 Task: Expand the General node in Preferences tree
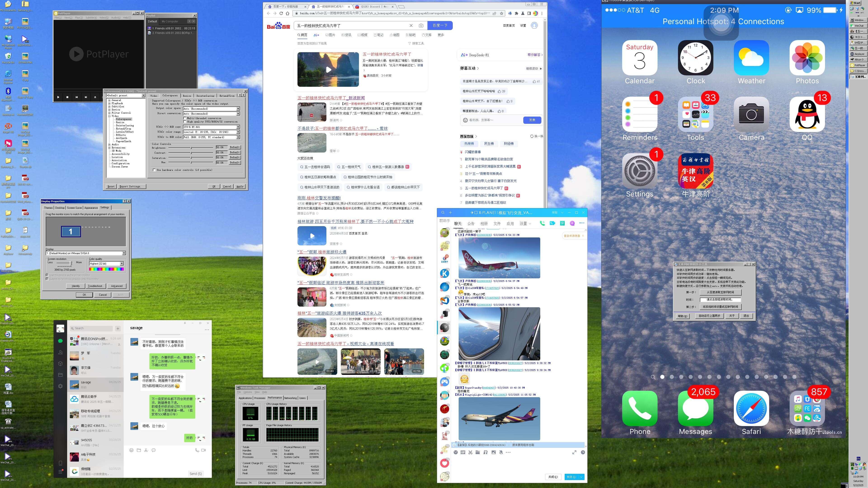click(x=109, y=100)
